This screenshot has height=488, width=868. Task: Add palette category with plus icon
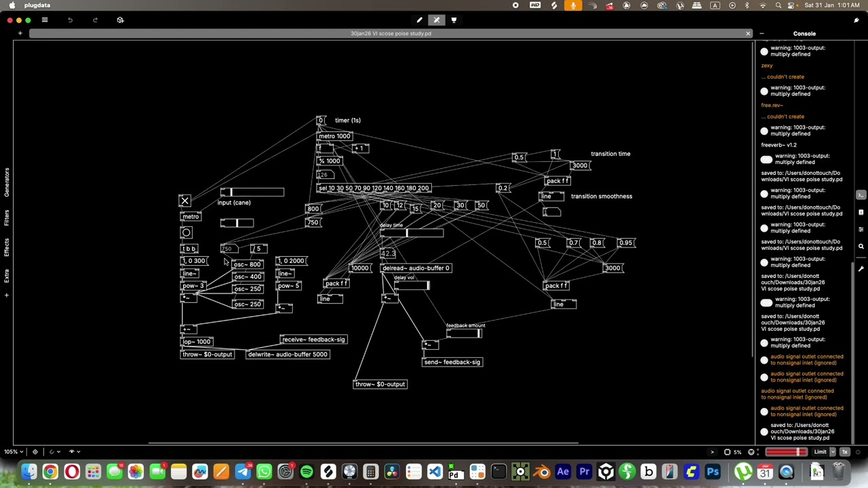pyautogui.click(x=7, y=295)
